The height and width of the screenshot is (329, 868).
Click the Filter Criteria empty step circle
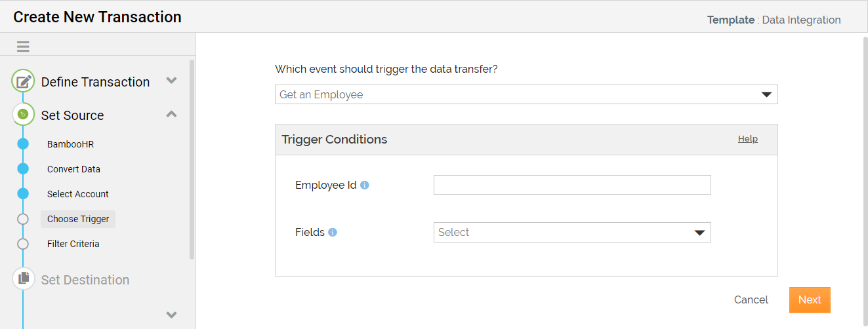coord(23,244)
